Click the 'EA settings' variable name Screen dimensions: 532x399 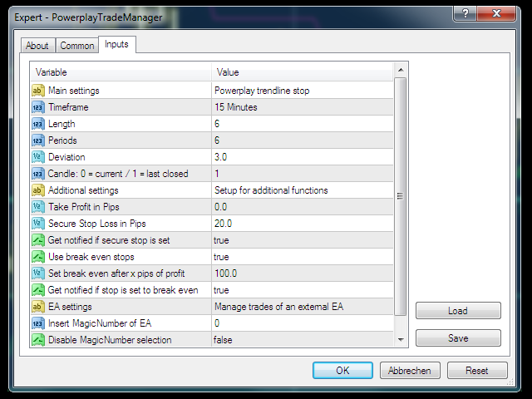(x=70, y=307)
